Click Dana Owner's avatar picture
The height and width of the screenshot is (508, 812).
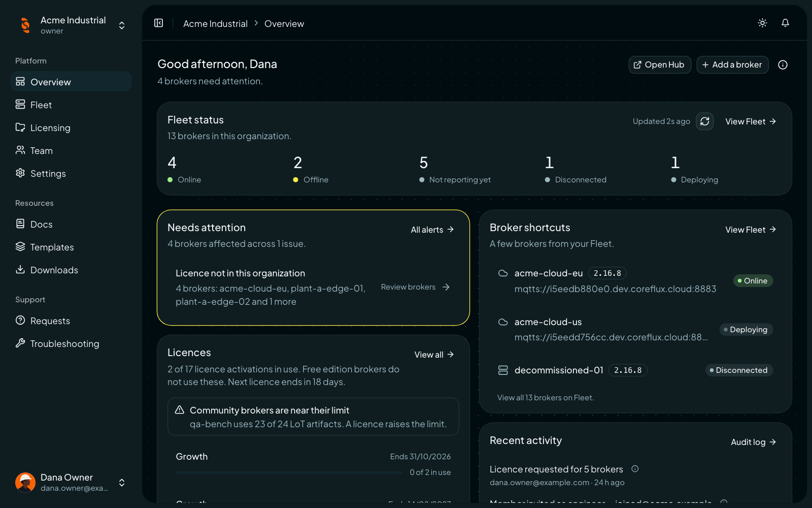tap(25, 483)
